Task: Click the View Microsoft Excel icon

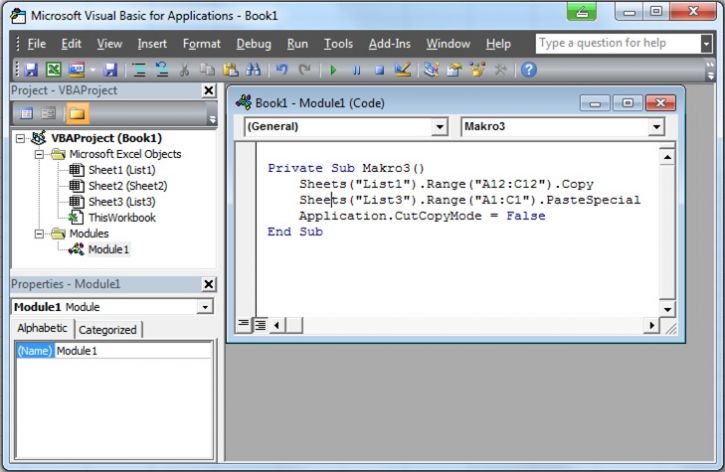Action: [x=54, y=70]
